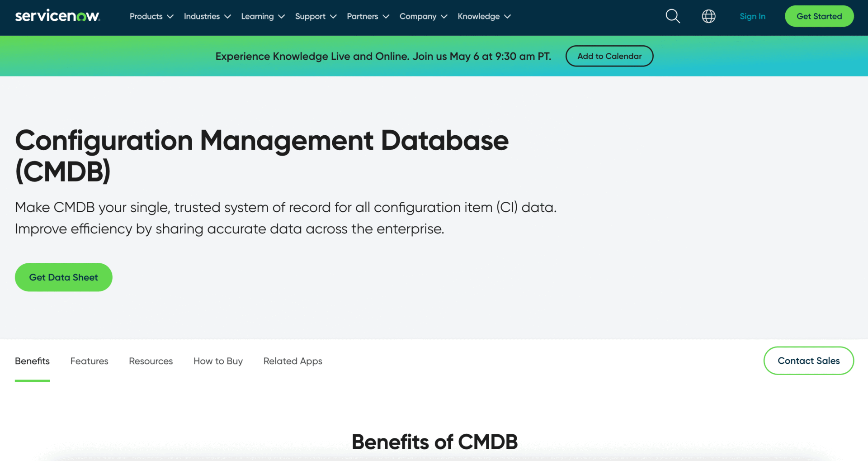Expand the Products navigation dropdown
This screenshot has height=461, width=868.
click(x=151, y=16)
